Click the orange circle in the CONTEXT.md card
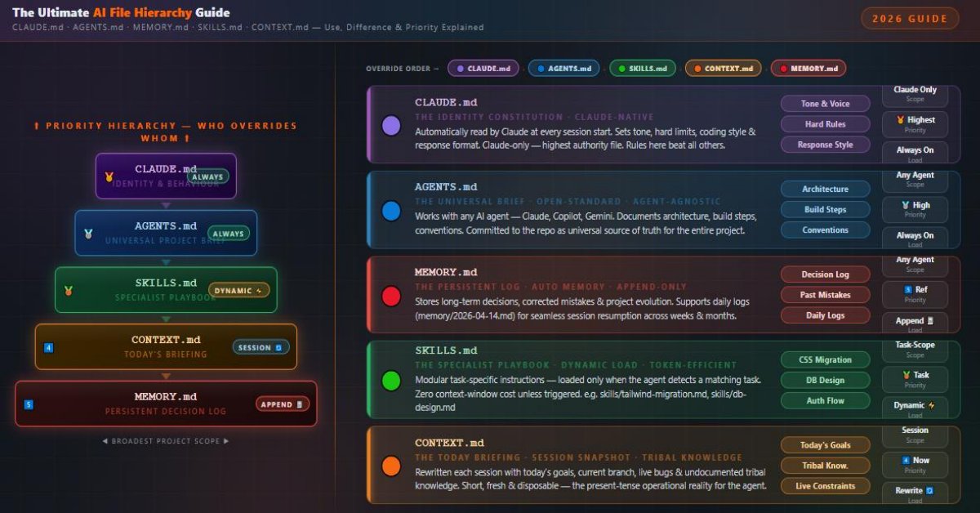 pyautogui.click(x=391, y=466)
